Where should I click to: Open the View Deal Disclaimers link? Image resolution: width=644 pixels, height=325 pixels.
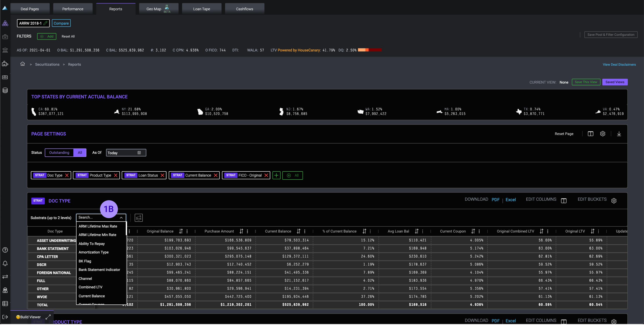619,64
